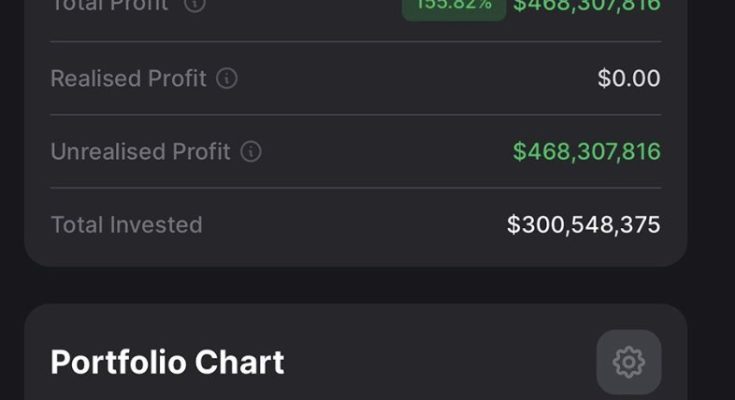Click the divider between Realised and Unrealised Profit

[355, 114]
